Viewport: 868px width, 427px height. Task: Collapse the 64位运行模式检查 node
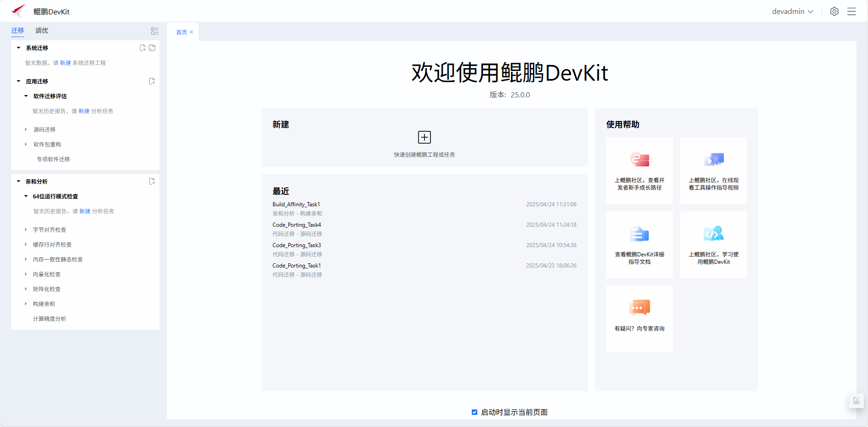(26, 196)
